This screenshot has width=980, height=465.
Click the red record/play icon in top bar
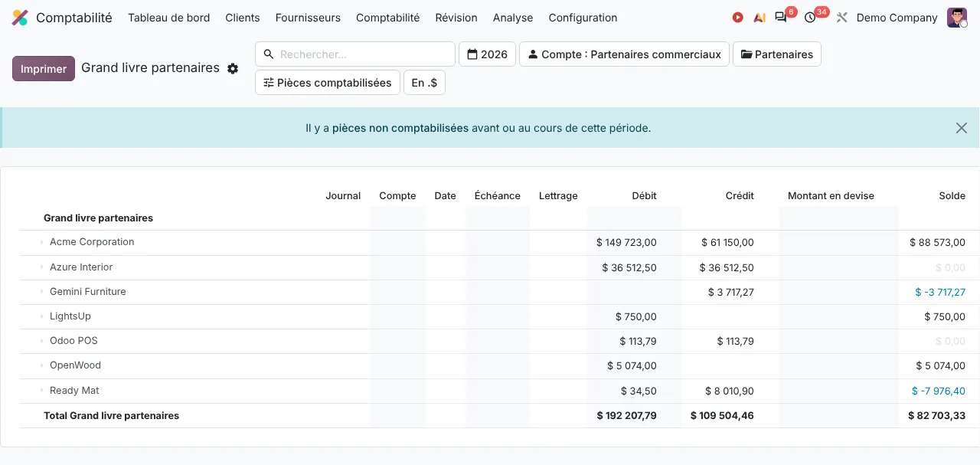click(x=737, y=18)
